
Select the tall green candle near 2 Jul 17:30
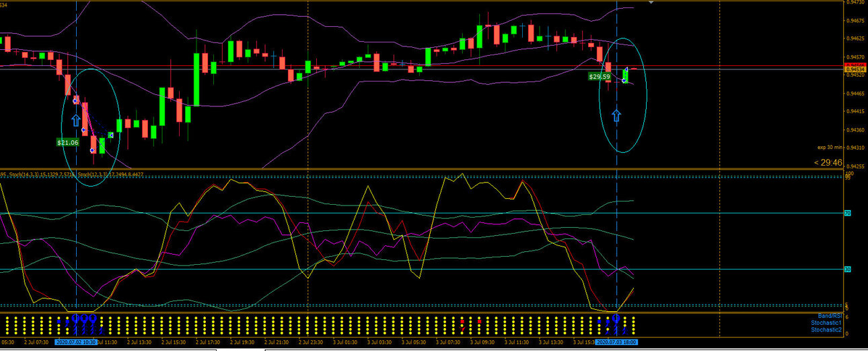pos(196,79)
